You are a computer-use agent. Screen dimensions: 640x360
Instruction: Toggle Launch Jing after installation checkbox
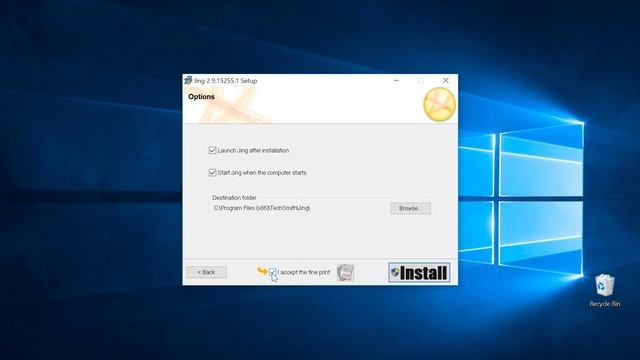pyautogui.click(x=212, y=150)
